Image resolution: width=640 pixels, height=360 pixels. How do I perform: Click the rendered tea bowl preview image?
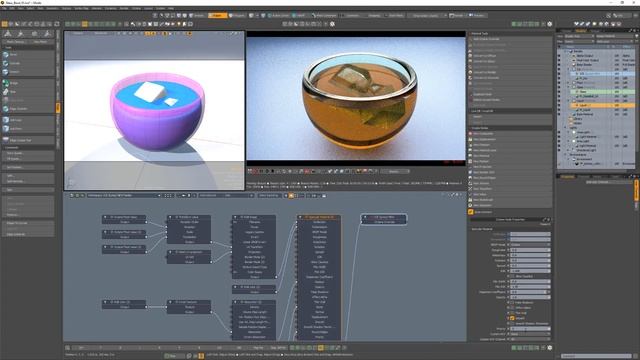356,98
